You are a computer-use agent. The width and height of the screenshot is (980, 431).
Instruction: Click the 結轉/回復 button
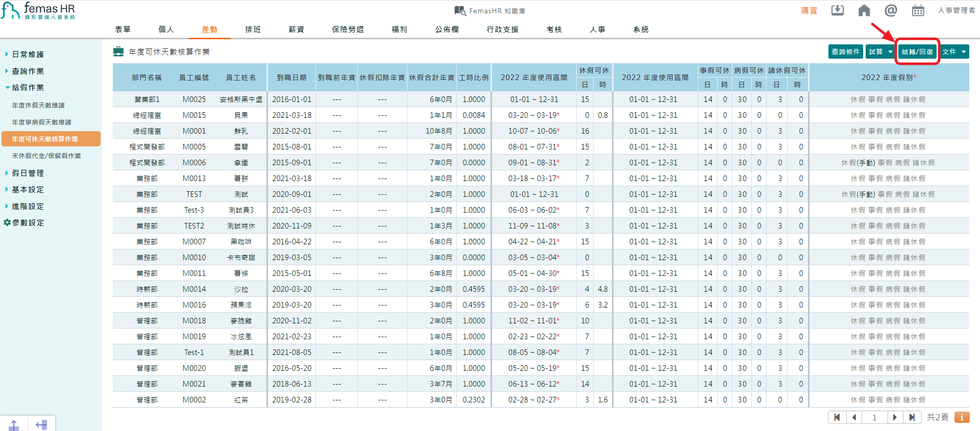pyautogui.click(x=917, y=52)
